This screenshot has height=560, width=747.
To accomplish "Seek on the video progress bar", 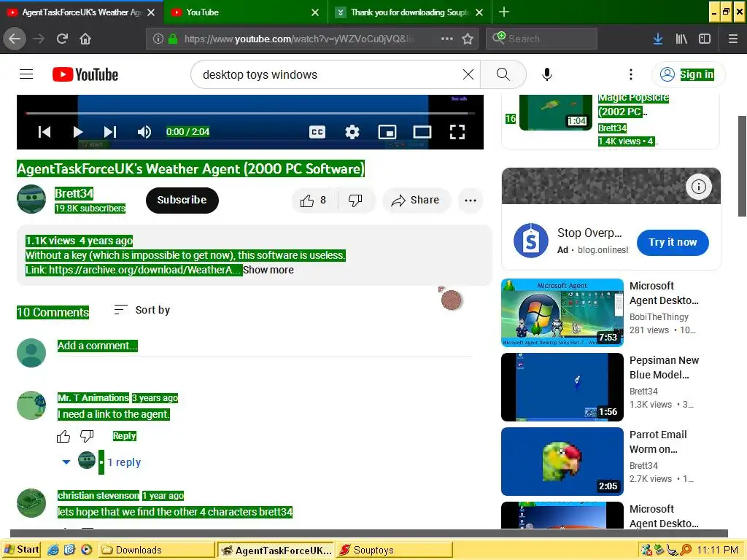I will coord(250,113).
